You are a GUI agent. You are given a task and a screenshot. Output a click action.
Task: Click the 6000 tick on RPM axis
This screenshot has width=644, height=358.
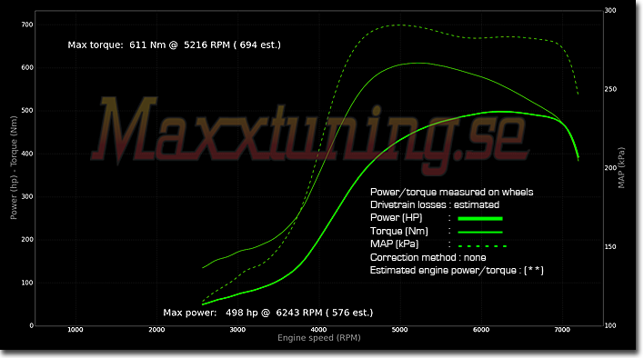tap(481, 329)
